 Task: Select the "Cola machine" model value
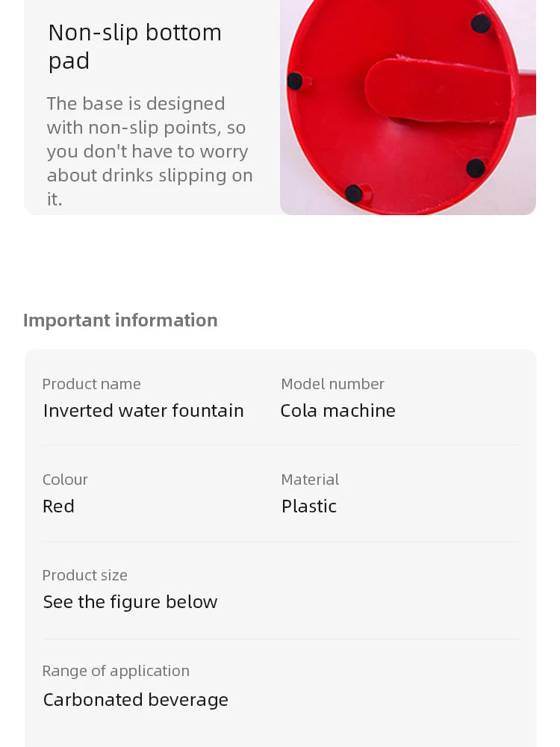pyautogui.click(x=337, y=410)
